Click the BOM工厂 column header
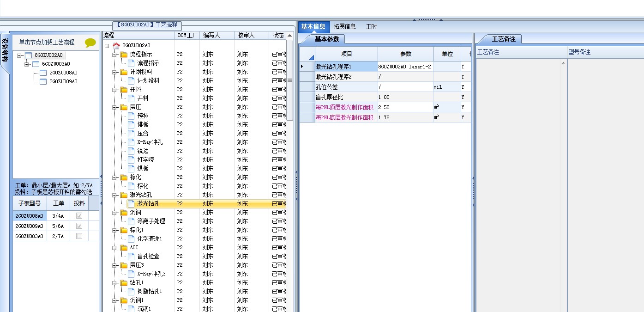 pyautogui.click(x=187, y=35)
